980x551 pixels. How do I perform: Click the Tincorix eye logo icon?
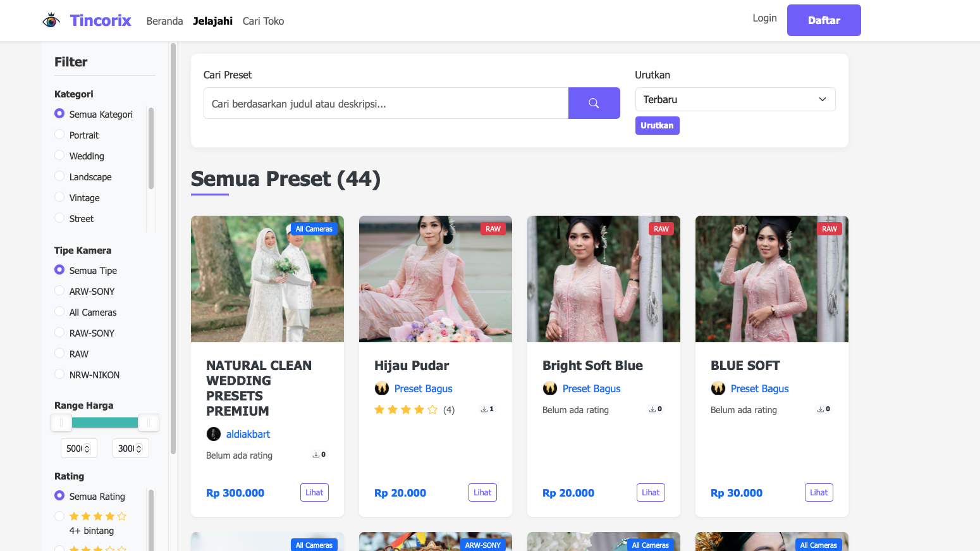click(51, 21)
